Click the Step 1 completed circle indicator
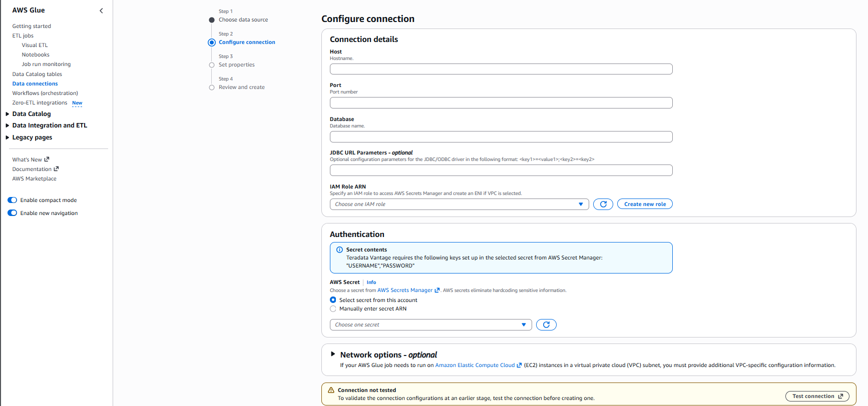The height and width of the screenshot is (406, 868). coord(212,20)
